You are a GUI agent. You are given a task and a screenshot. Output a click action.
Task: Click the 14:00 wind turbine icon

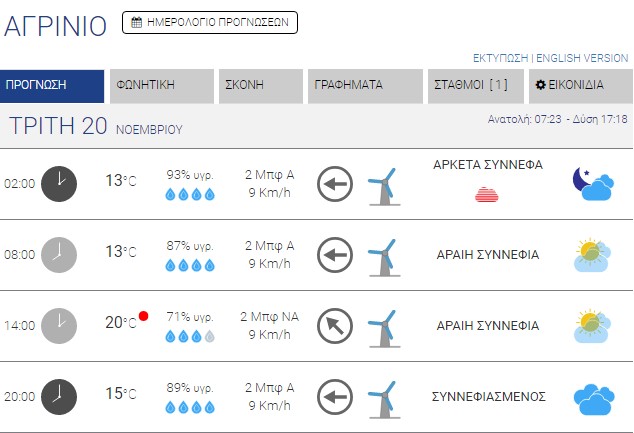384,329
